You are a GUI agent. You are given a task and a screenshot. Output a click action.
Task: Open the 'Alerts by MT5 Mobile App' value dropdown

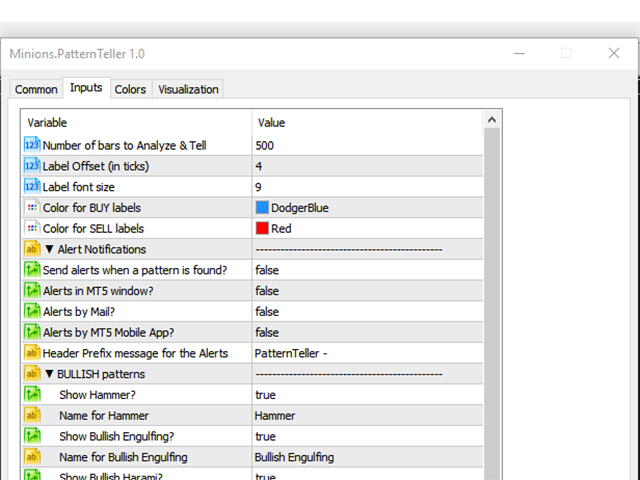click(267, 332)
